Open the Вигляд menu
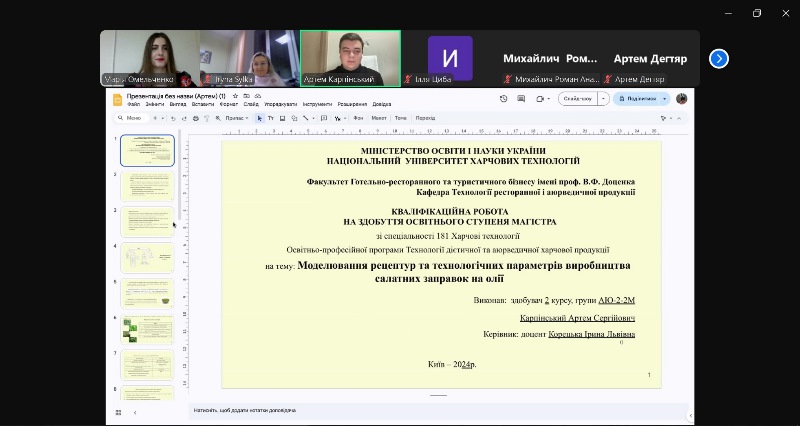This screenshot has height=426, width=800. pyautogui.click(x=178, y=104)
